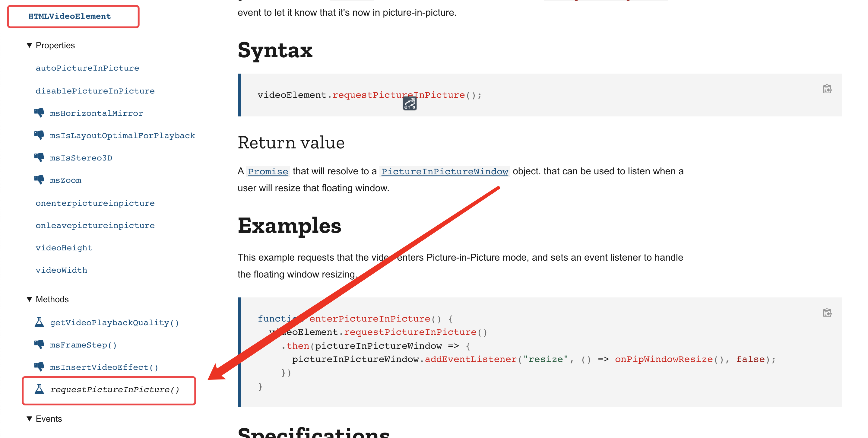Copy the Examples code snippet to clipboard

(x=827, y=313)
